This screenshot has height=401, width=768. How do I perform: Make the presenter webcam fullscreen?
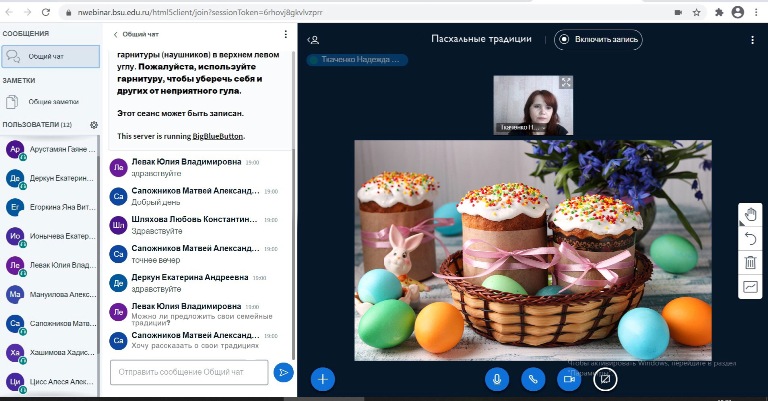tap(566, 83)
